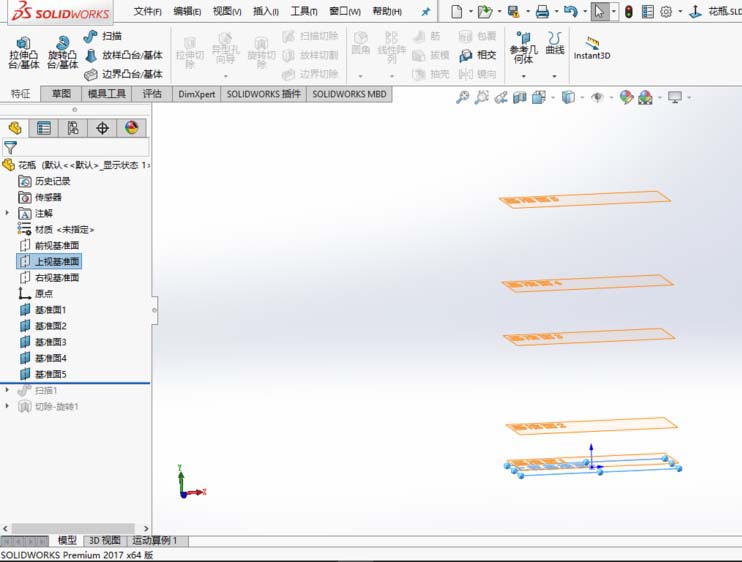Choose the 扫描 sweep feature
Screen dimensions: 742x562
coord(103,36)
